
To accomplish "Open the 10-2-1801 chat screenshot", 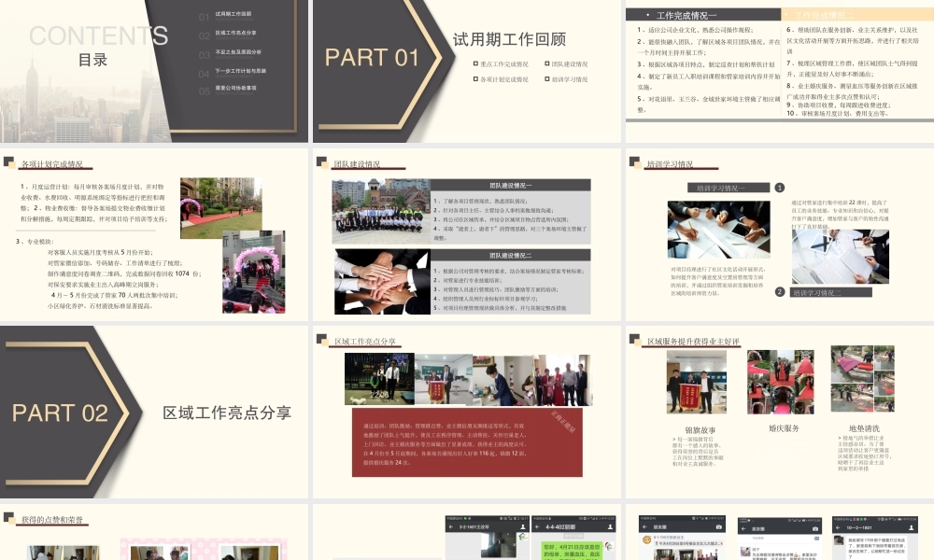I will tap(875, 538).
